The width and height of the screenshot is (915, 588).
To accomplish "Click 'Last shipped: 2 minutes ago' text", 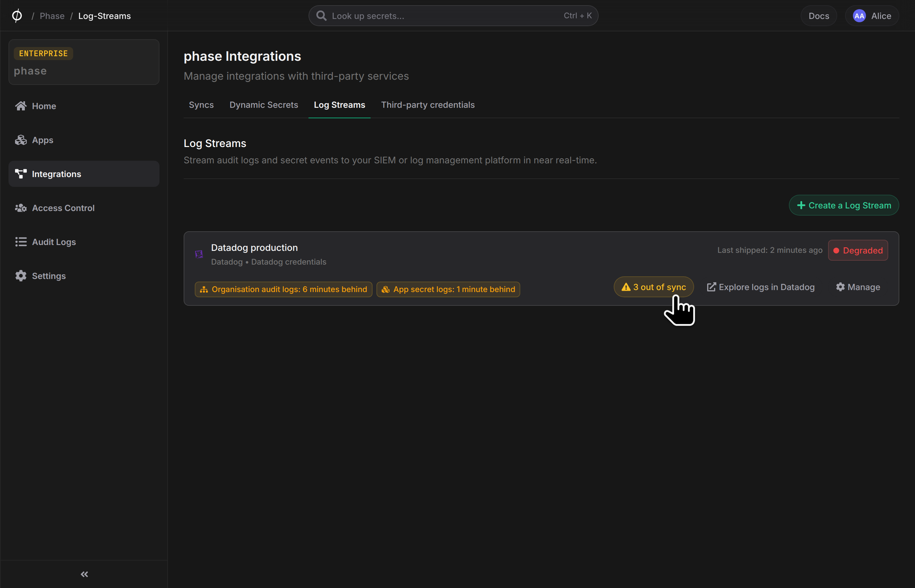I will click(x=770, y=250).
